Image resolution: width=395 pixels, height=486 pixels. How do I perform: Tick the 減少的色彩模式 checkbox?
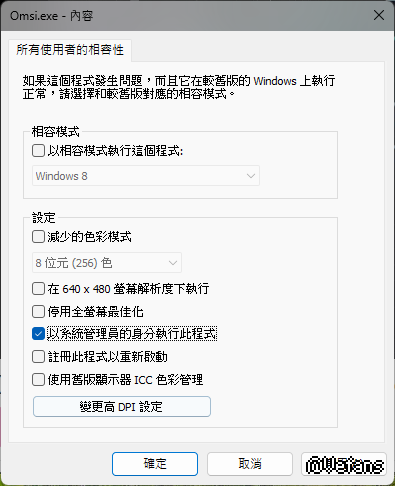click(x=38, y=237)
